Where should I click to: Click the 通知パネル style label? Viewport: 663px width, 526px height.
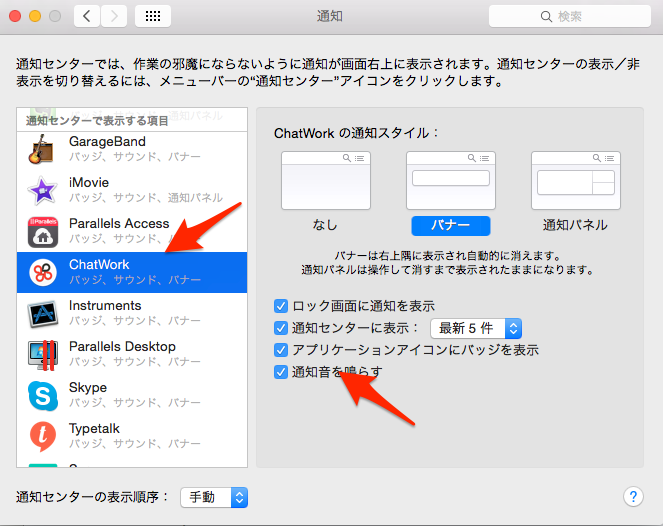[575, 225]
